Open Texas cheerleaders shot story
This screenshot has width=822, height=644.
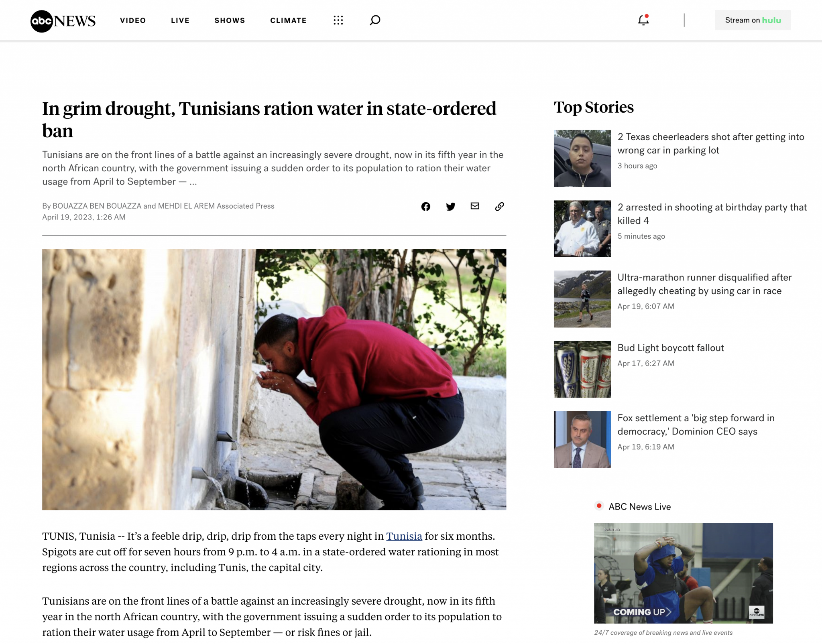click(710, 144)
